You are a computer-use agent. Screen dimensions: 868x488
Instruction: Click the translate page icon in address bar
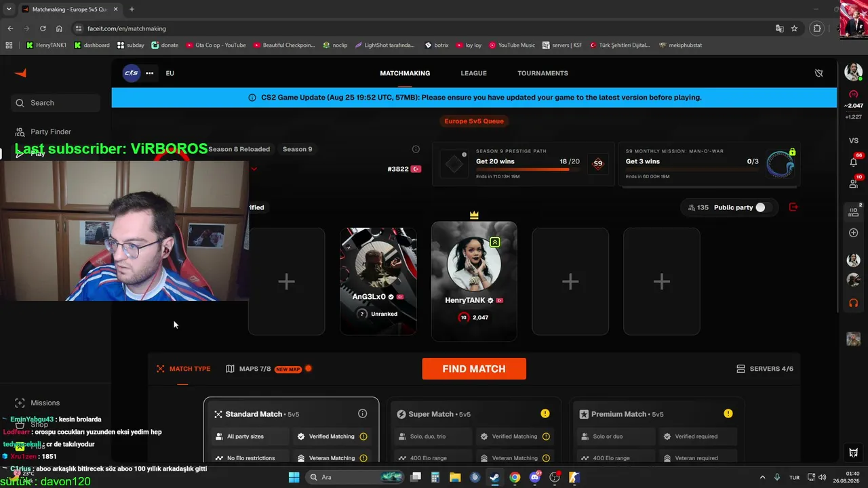point(779,28)
